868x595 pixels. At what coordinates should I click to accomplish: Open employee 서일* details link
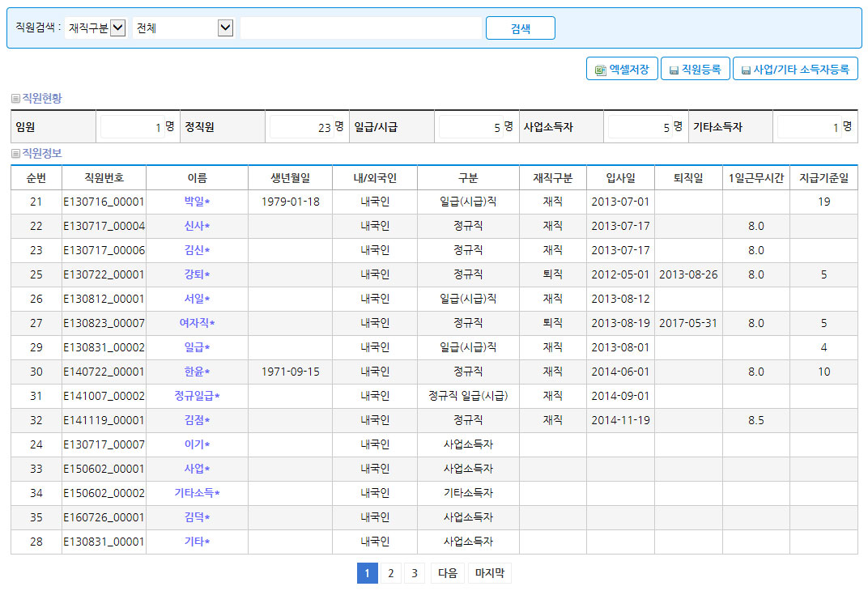(197, 300)
